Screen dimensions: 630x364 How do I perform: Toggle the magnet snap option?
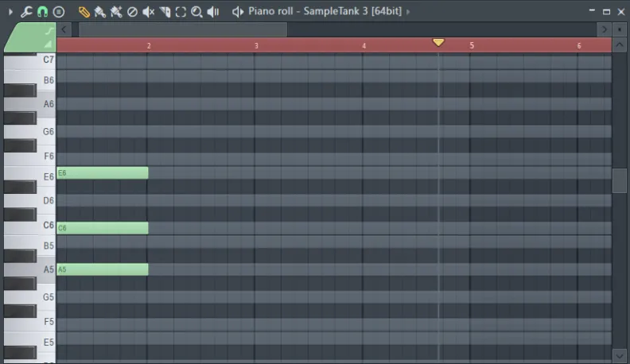coord(42,12)
